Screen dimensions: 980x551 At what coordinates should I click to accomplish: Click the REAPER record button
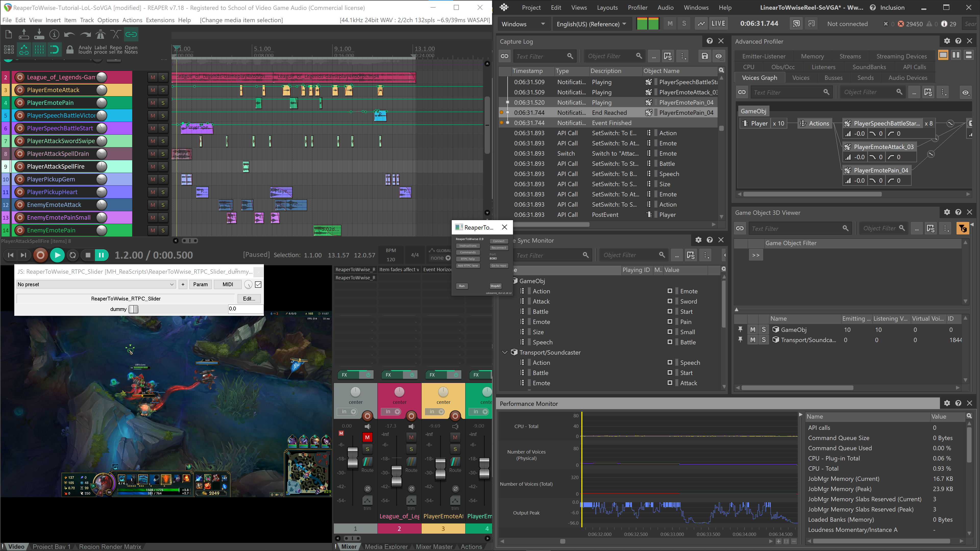click(x=40, y=255)
